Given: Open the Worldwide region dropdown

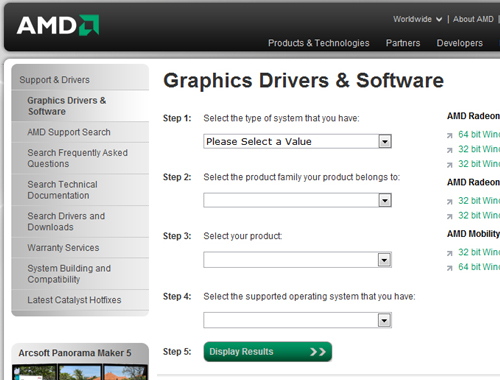Looking at the screenshot, I should 418,19.
